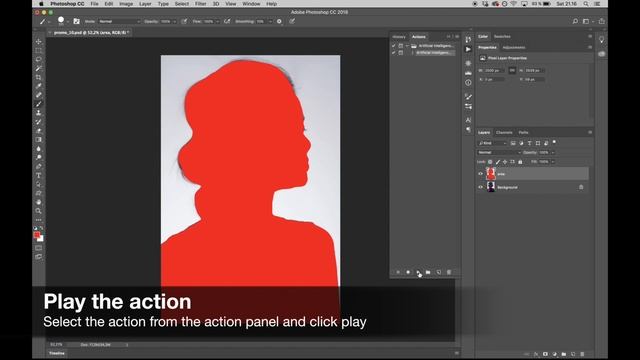Open the Flow dropdown in the options bar
This screenshot has height=360, width=640.
(217, 21)
